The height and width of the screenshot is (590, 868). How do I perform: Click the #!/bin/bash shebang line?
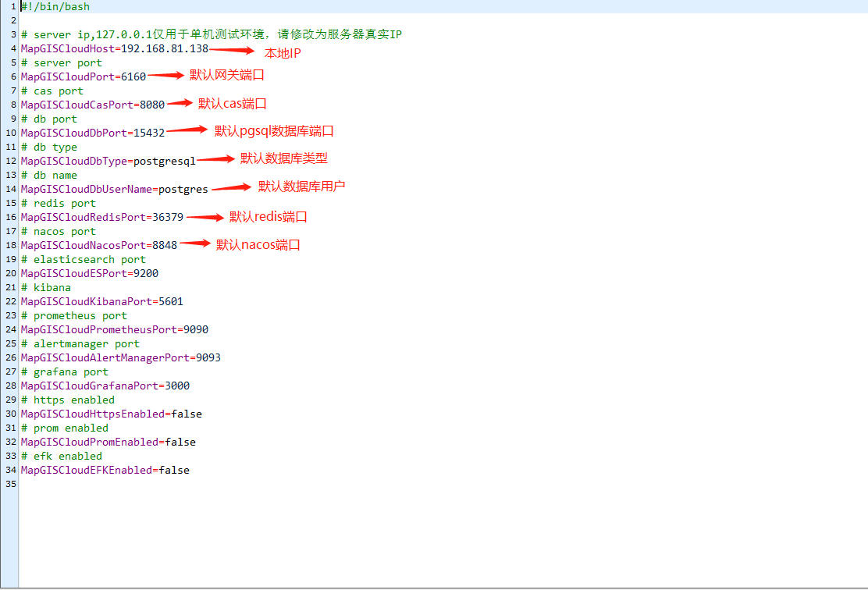click(55, 7)
